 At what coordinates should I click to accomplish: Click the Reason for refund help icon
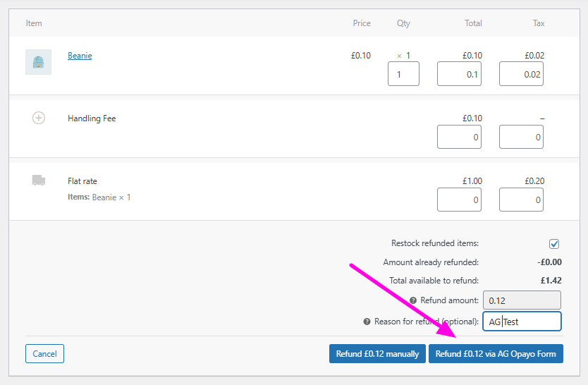367,322
